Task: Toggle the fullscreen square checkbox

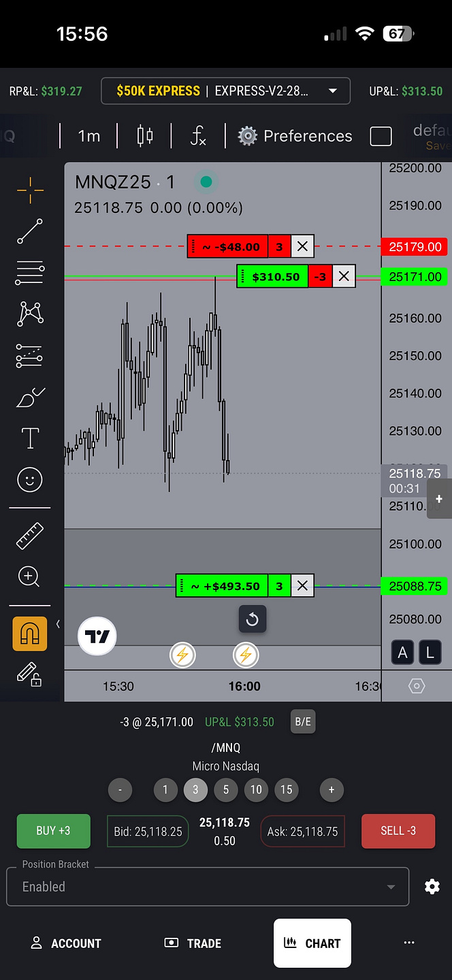Action: point(381,136)
